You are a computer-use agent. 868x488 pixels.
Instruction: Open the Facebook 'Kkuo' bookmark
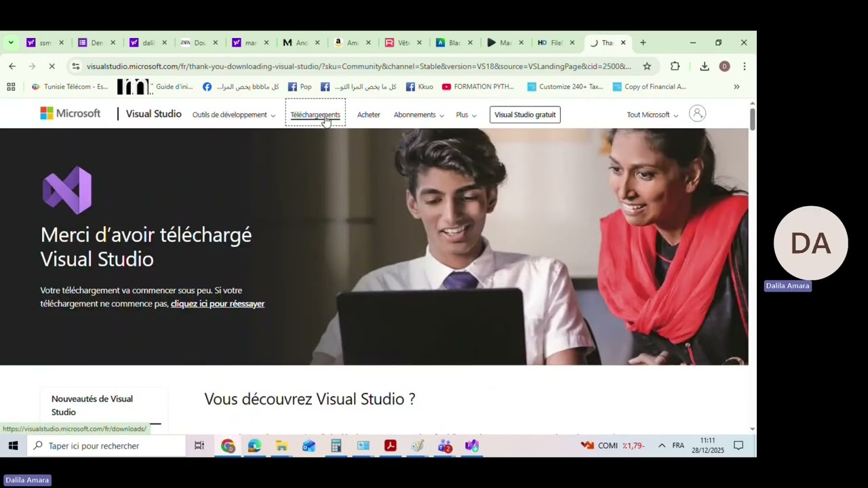[x=419, y=87]
